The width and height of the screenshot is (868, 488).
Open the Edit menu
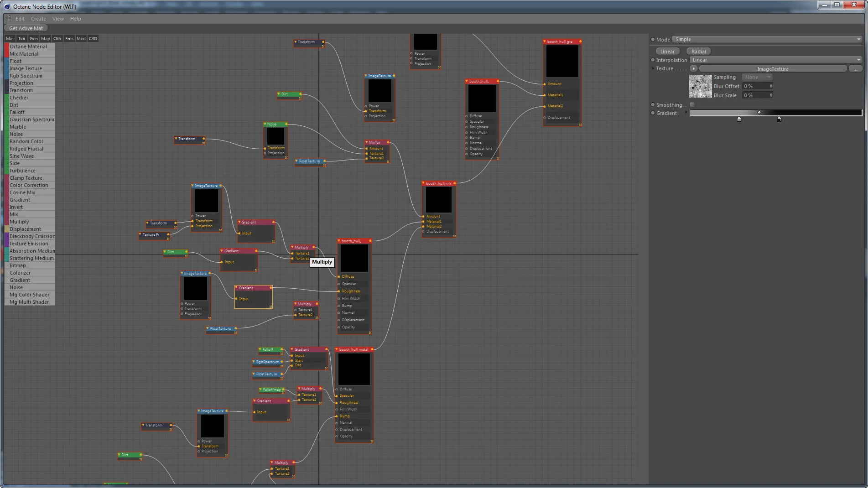click(20, 19)
